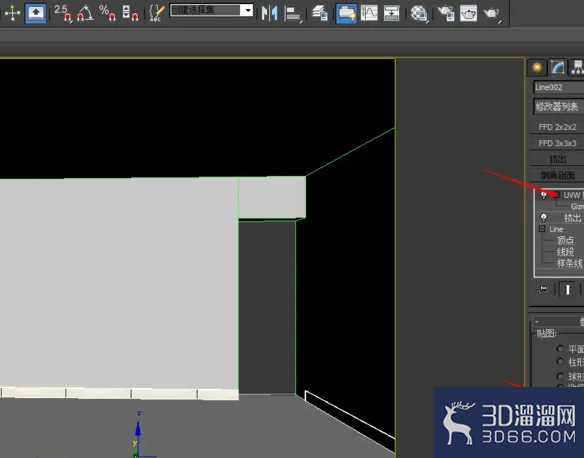Collapse the Line tree expander
This screenshot has width=584, height=458.
click(x=542, y=229)
